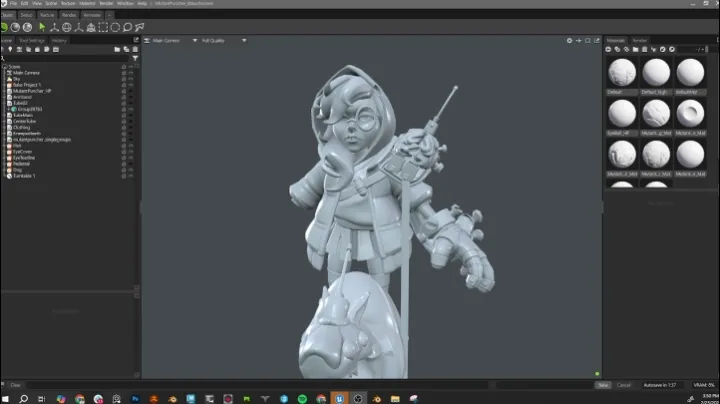
Task: Create new folder in scene panel
Action: click(117, 49)
